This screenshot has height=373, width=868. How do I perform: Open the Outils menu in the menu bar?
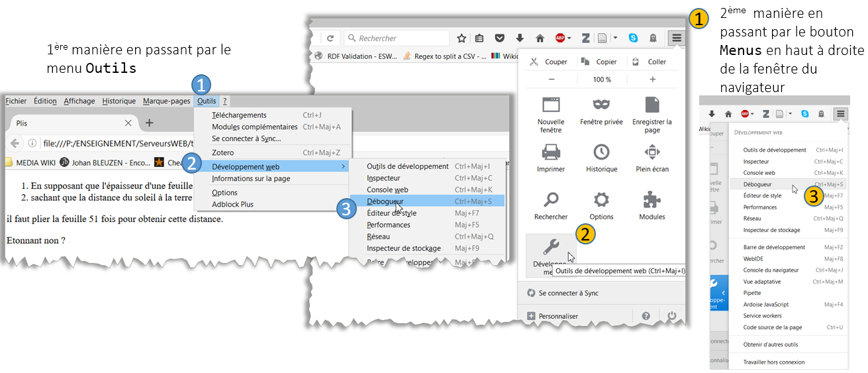tap(206, 101)
